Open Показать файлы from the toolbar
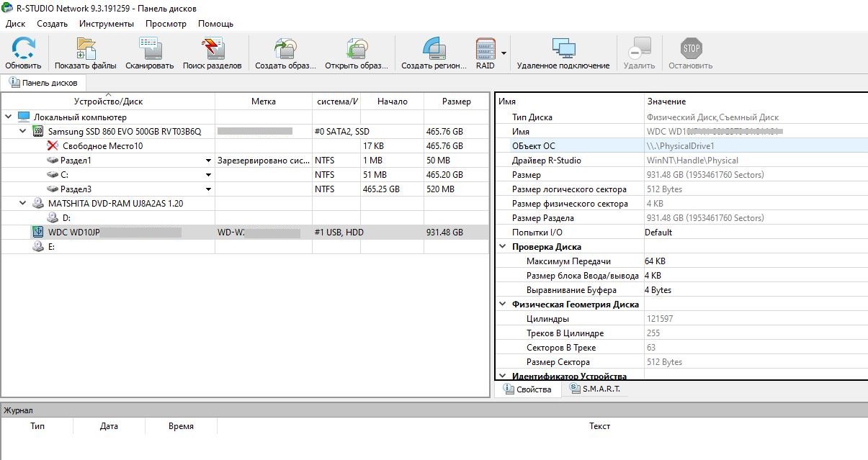The image size is (868, 460). [x=86, y=48]
